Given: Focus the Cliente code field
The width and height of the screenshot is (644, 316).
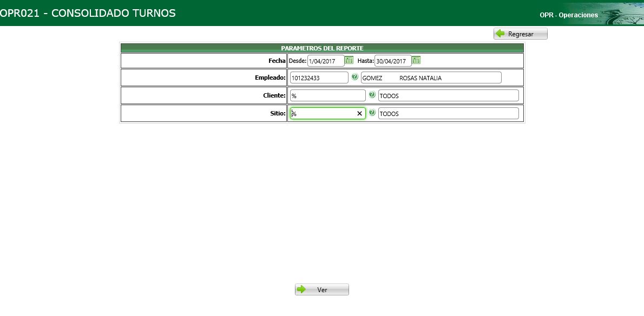Looking at the screenshot, I should click(328, 95).
